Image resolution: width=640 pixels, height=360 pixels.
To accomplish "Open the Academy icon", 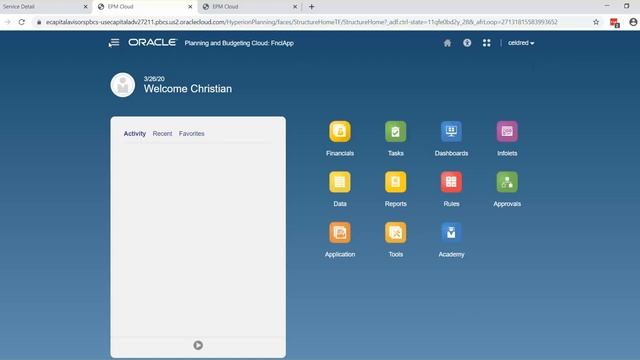I will click(x=451, y=233).
